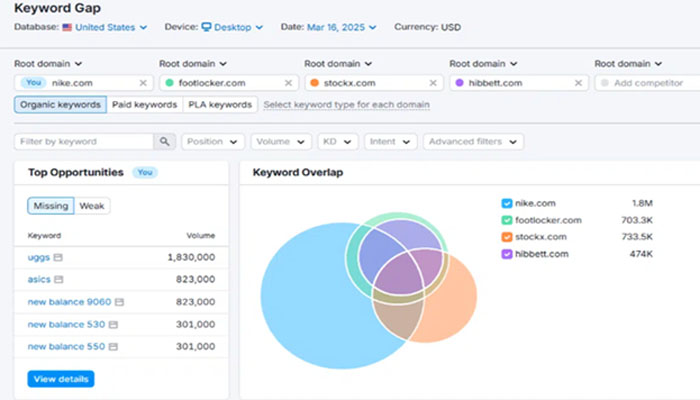Click the Add competitor input field

[x=650, y=83]
